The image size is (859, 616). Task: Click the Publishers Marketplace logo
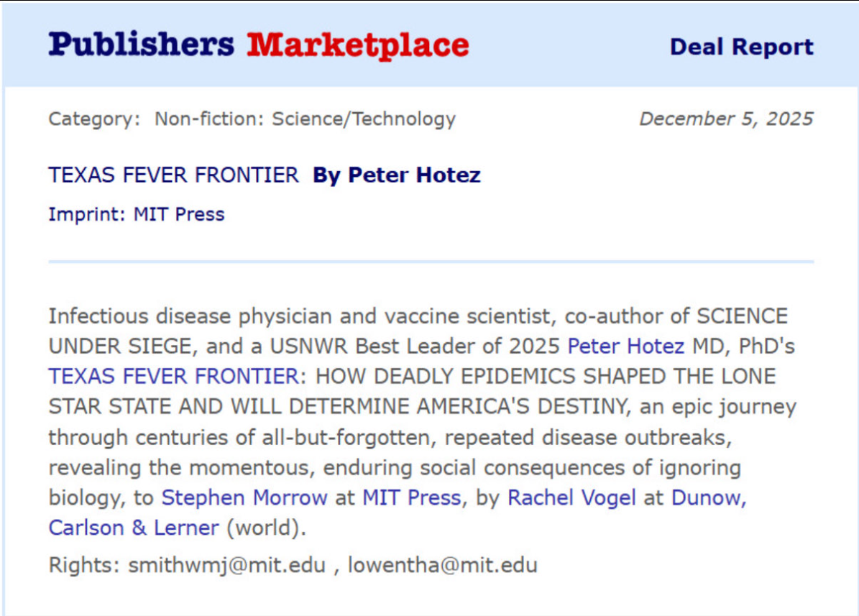259,45
